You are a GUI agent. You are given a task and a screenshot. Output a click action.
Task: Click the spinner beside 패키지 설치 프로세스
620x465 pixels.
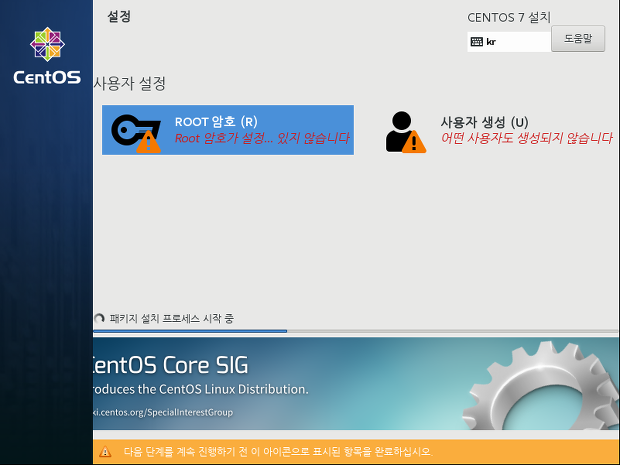click(99, 318)
